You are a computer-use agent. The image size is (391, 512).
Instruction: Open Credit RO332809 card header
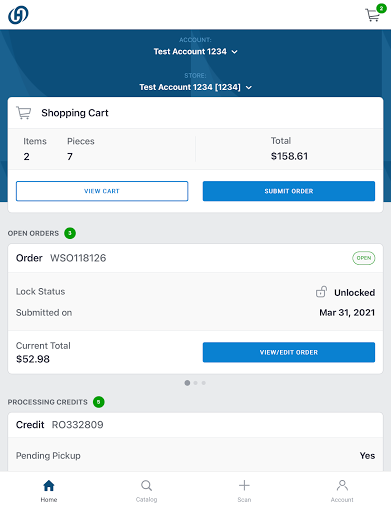point(195,425)
